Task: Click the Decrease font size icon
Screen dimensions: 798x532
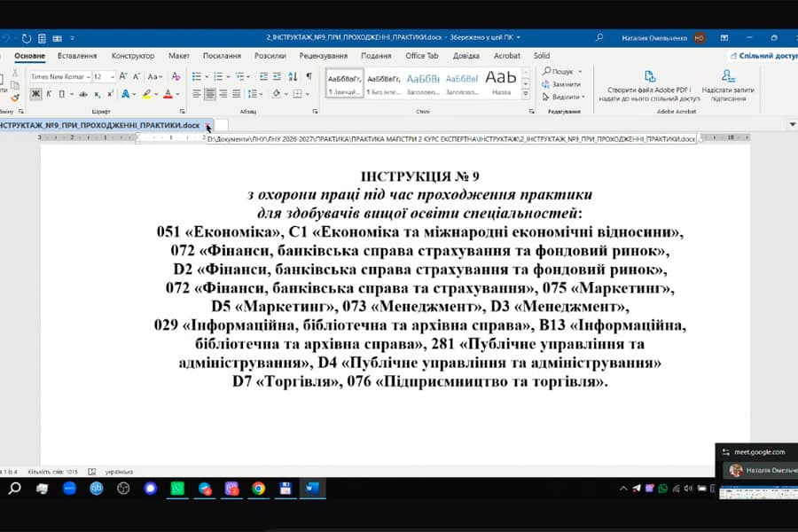Action: [137, 76]
